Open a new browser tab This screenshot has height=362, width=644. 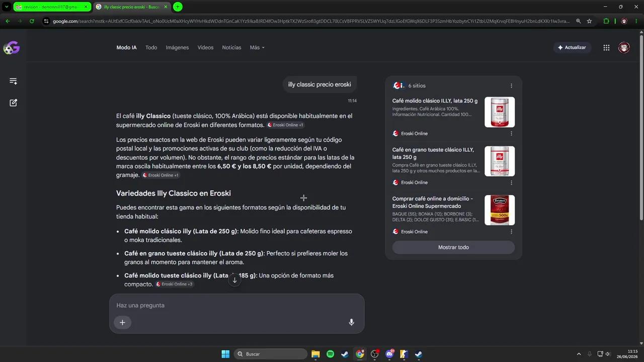point(178,7)
